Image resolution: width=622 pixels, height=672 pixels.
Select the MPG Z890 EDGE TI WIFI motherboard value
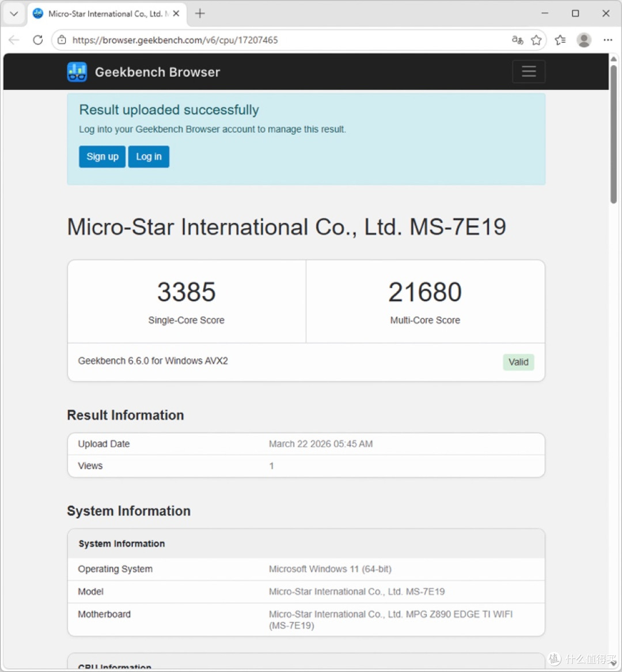point(390,620)
